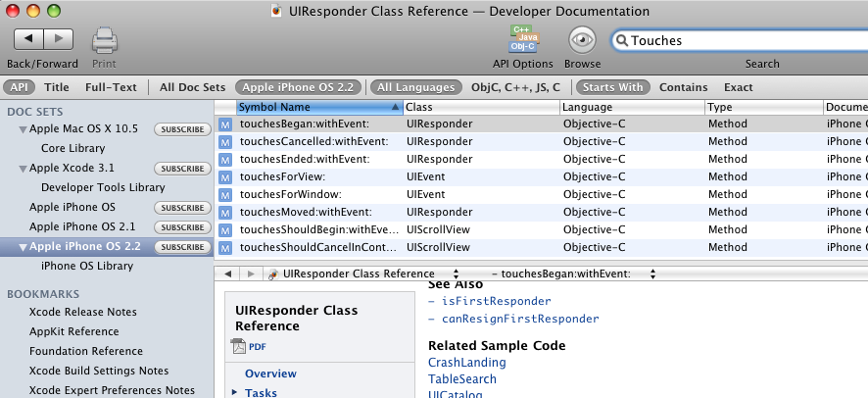The height and width of the screenshot is (398, 868).
Task: Sort by Language column header
Action: click(x=633, y=108)
